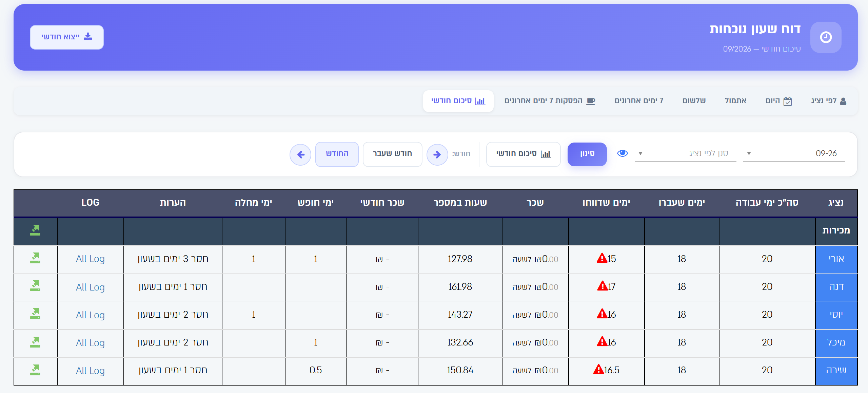Export the row for אורי to Excel
This screenshot has width=868, height=393.
point(35,258)
